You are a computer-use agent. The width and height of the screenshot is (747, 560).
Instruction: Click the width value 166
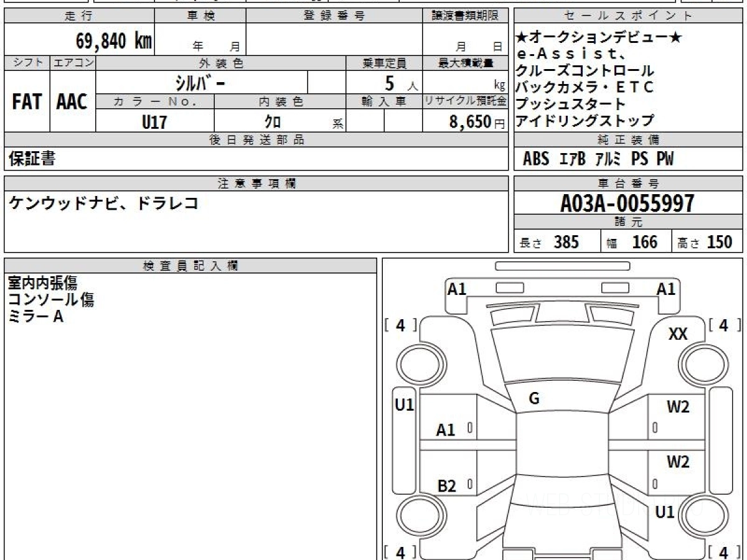[x=645, y=242]
